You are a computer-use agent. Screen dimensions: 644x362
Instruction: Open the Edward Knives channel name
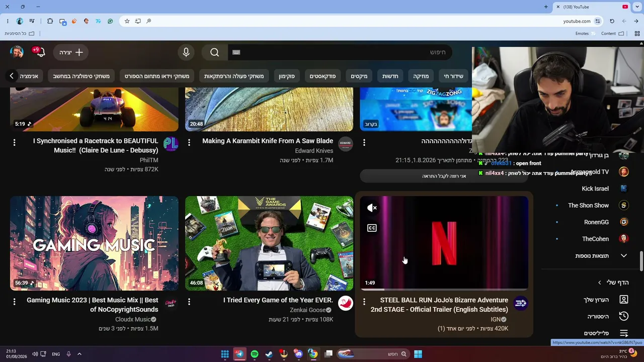coord(314,151)
